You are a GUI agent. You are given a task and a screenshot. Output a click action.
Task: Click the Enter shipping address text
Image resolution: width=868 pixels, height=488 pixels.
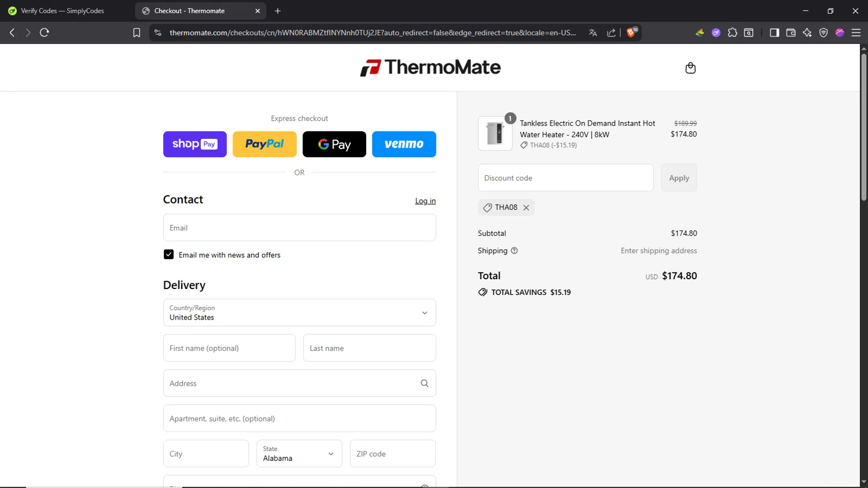(659, 251)
